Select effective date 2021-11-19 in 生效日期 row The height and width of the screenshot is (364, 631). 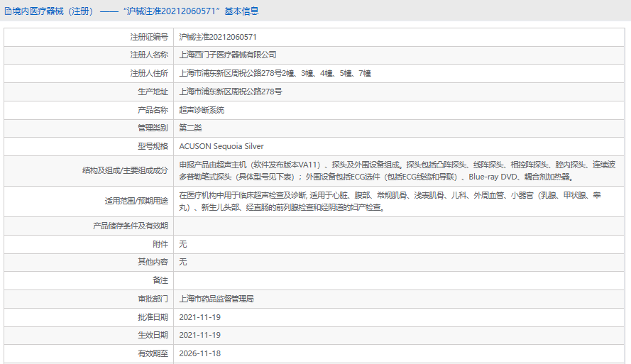point(200,335)
